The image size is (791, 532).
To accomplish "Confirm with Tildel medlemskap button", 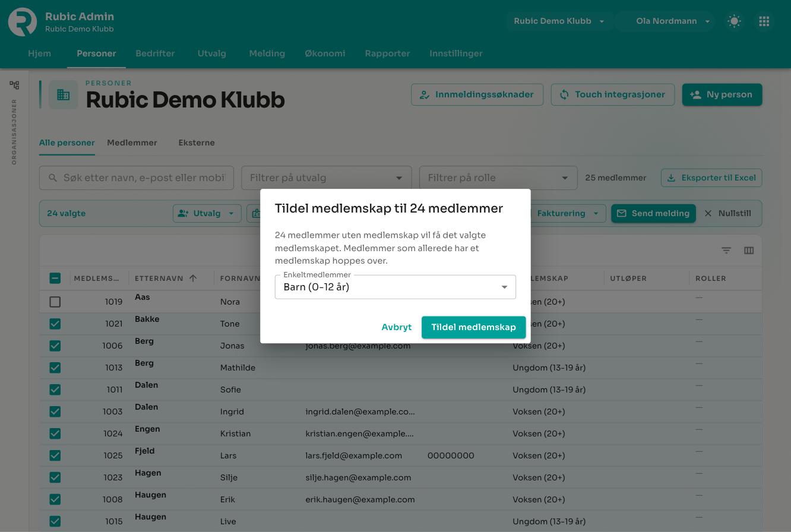I will (x=473, y=327).
